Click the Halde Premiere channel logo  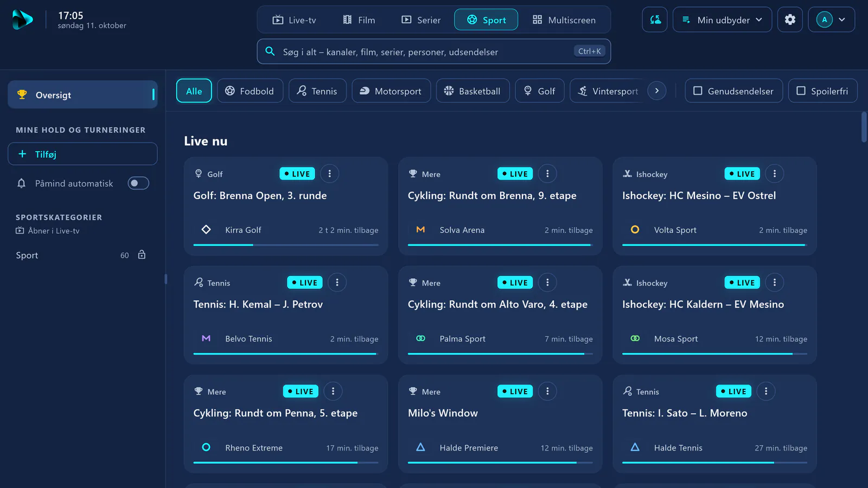[420, 447]
